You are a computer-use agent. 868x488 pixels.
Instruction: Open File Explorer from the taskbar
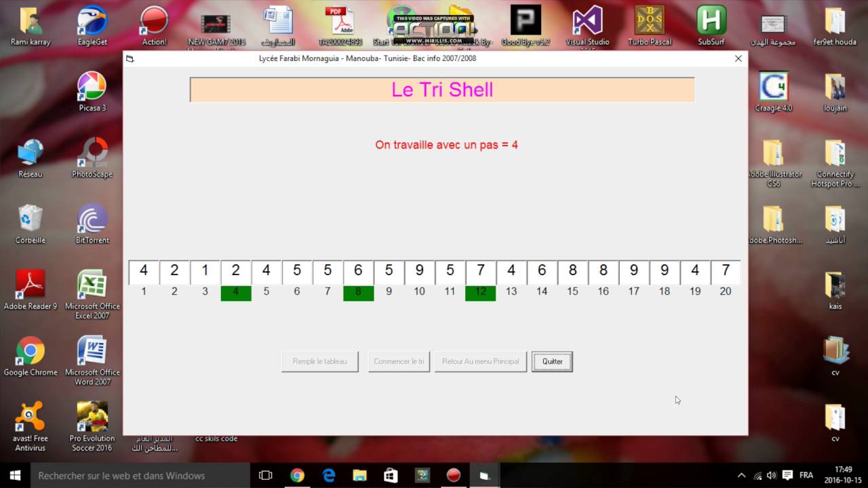[x=359, y=475]
